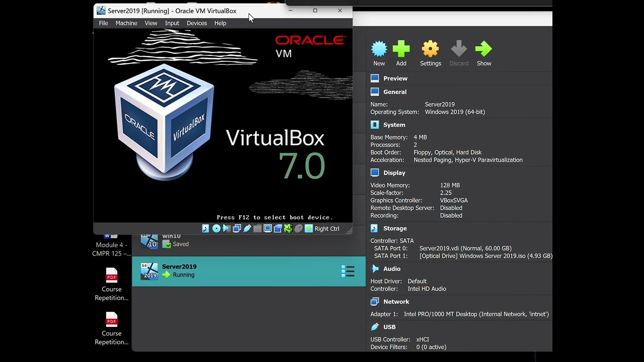The width and height of the screenshot is (644, 362).
Task: Click the Graphics Controller value VBoxSVGA
Action: tap(454, 201)
